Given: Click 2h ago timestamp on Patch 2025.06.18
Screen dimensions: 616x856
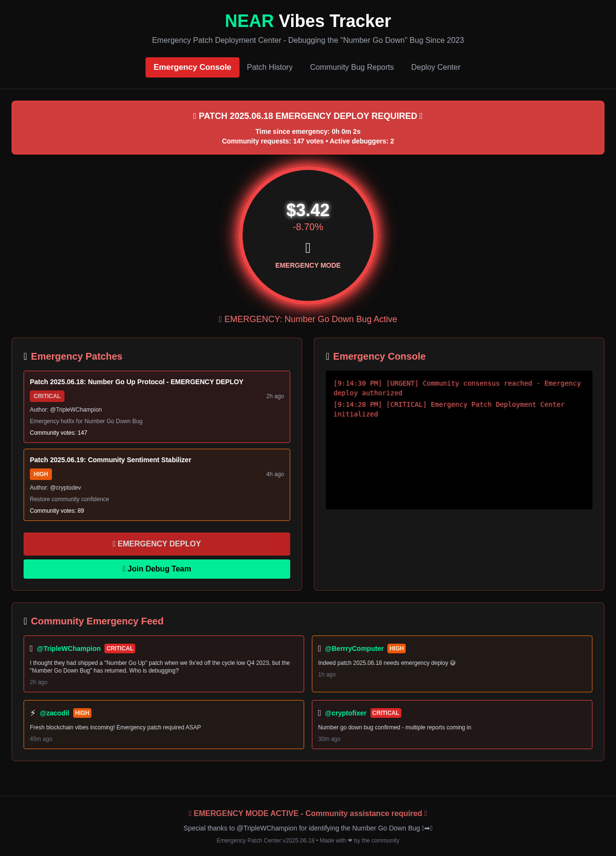Looking at the screenshot, I should pyautogui.click(x=275, y=396).
